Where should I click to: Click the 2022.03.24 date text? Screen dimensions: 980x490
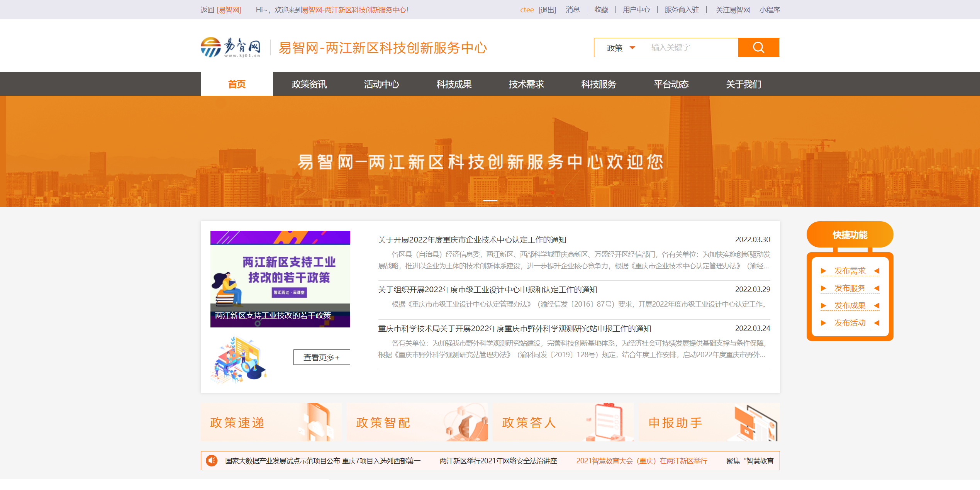tap(752, 328)
